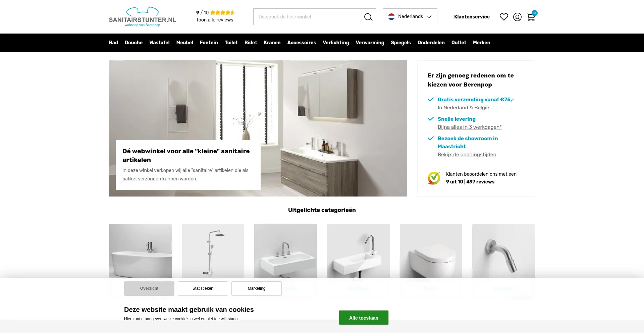Open the shopping cart icon

[x=531, y=17]
